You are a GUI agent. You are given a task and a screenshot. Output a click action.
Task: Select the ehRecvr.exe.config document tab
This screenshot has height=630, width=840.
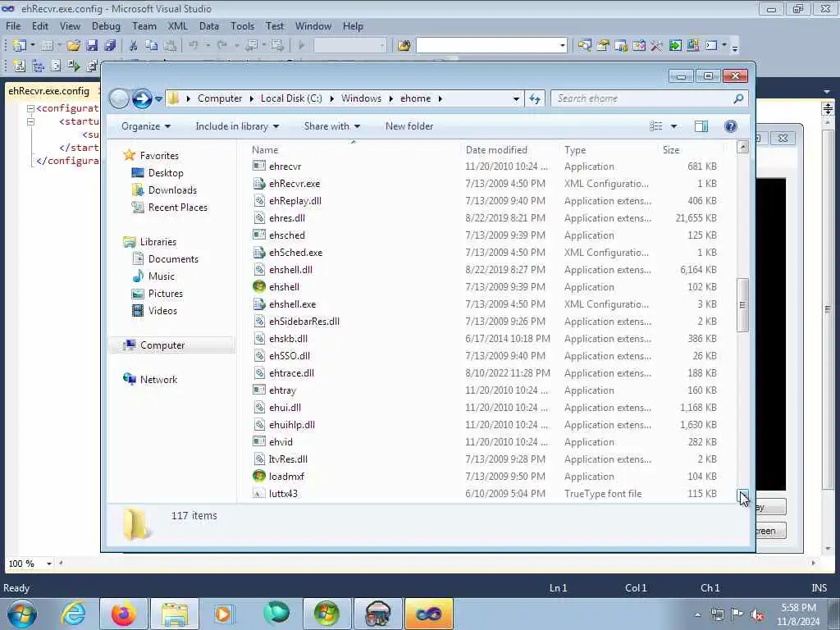pyautogui.click(x=48, y=90)
